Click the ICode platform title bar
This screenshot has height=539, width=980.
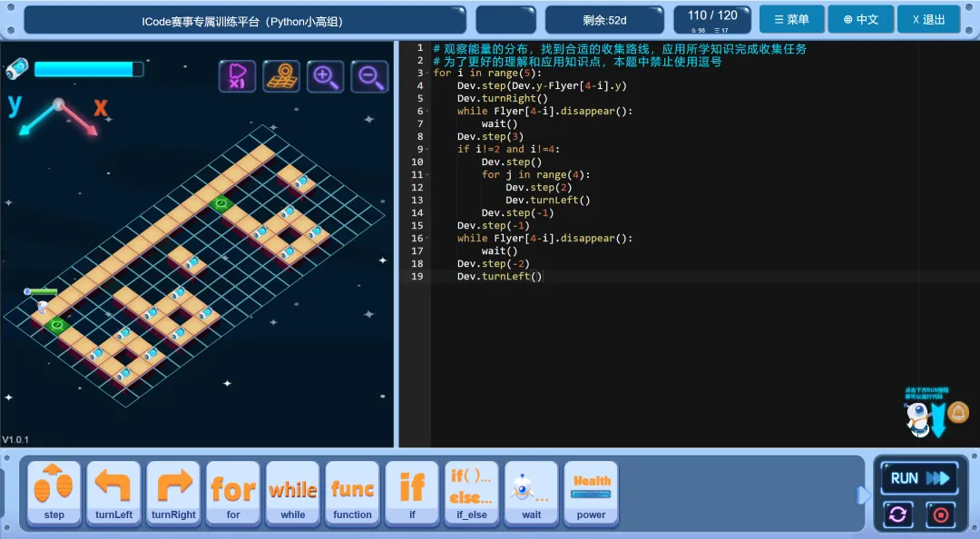245,20
